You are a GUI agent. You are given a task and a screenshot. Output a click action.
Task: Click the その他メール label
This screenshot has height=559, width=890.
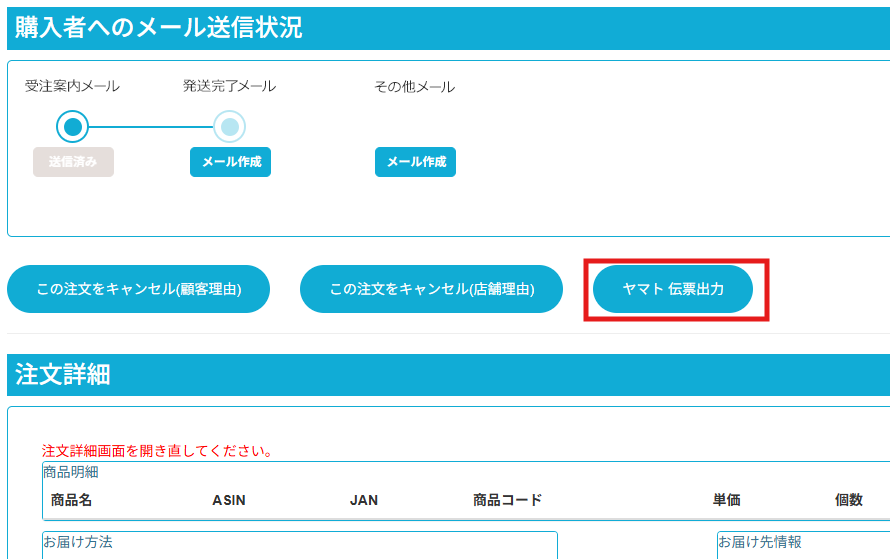(414, 87)
